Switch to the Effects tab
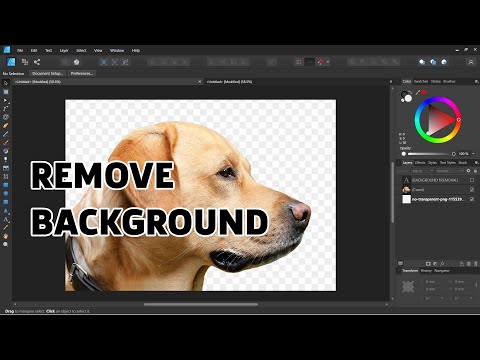480x360 pixels. click(420, 163)
